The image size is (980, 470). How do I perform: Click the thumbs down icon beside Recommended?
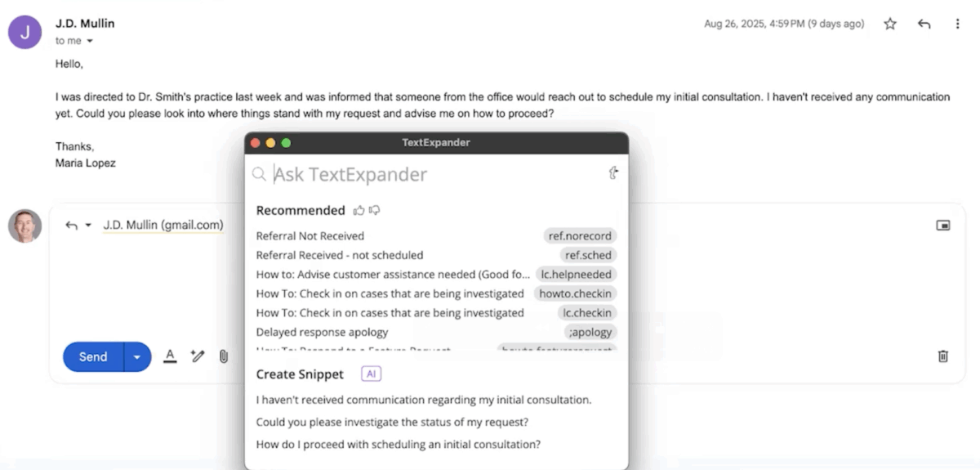375,211
